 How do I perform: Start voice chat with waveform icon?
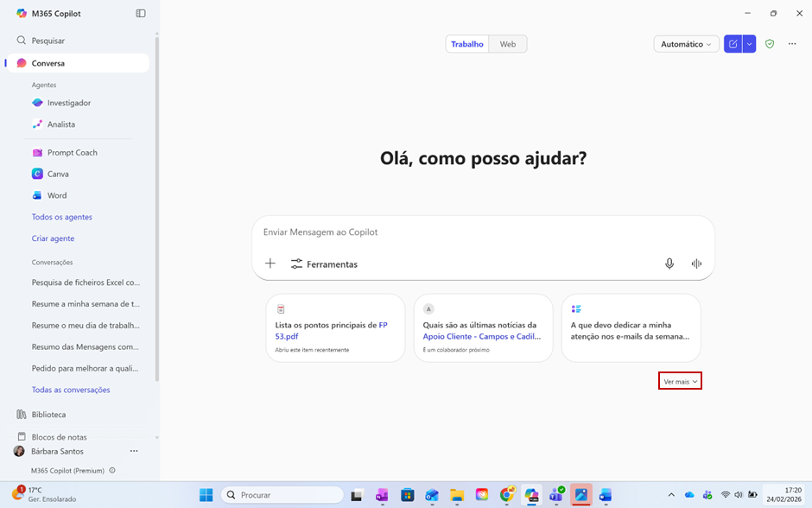pyautogui.click(x=696, y=264)
